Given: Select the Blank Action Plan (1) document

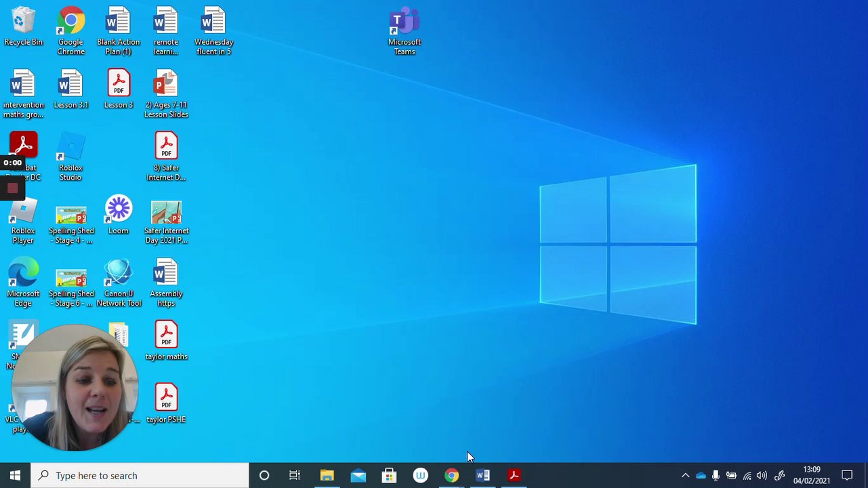Looking at the screenshot, I should pyautogui.click(x=119, y=31).
